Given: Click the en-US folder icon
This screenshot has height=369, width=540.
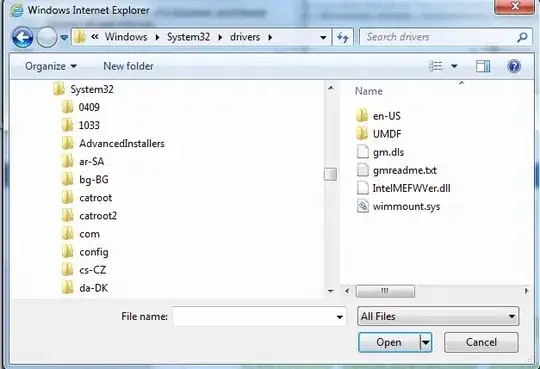Looking at the screenshot, I should tap(362, 115).
